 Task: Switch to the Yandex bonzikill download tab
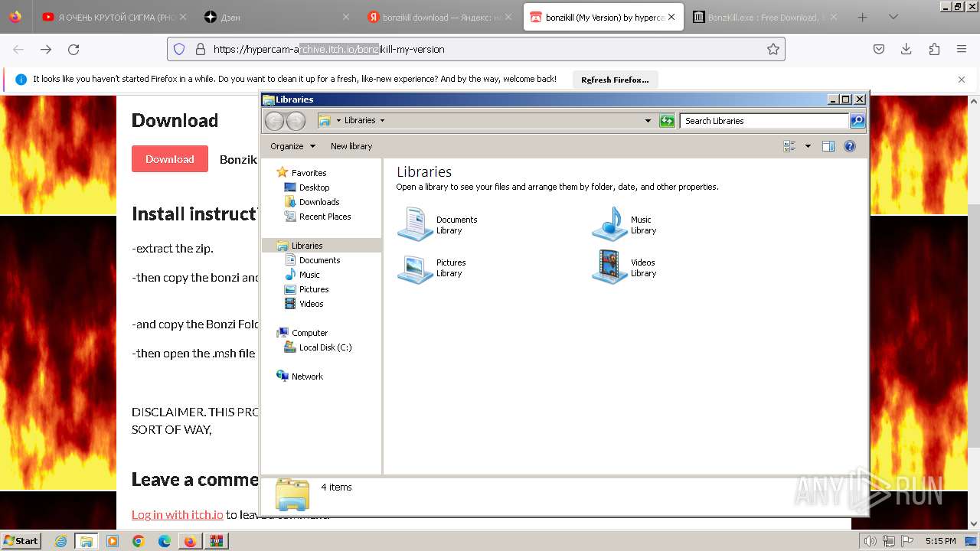(439, 17)
